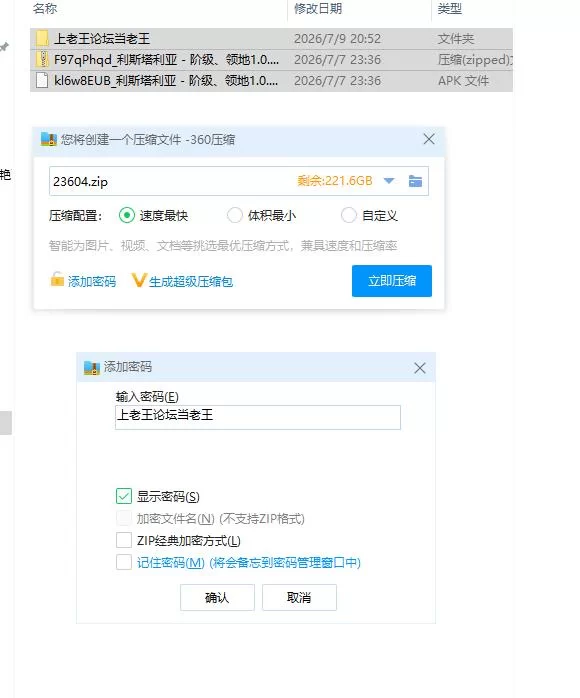This screenshot has height=698, width=580.
Task: Sort by the 名称 column header
Action: 45,8
